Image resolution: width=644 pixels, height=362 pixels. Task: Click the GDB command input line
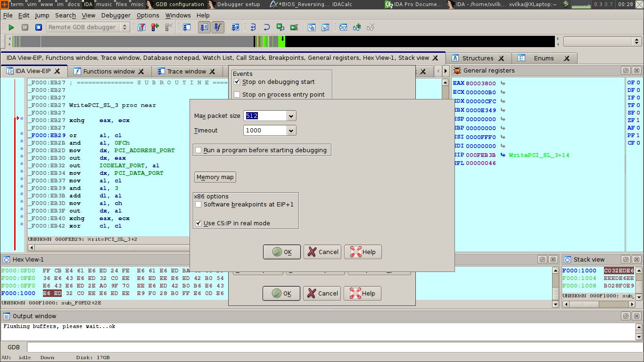(x=334, y=347)
